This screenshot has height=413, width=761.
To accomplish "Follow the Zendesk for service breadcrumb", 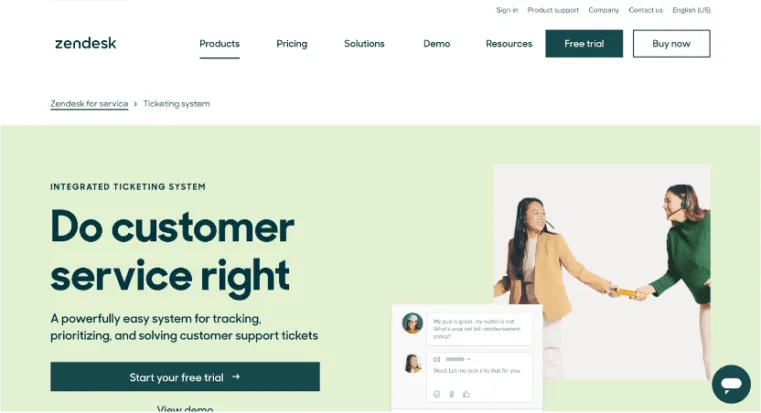I will point(89,104).
